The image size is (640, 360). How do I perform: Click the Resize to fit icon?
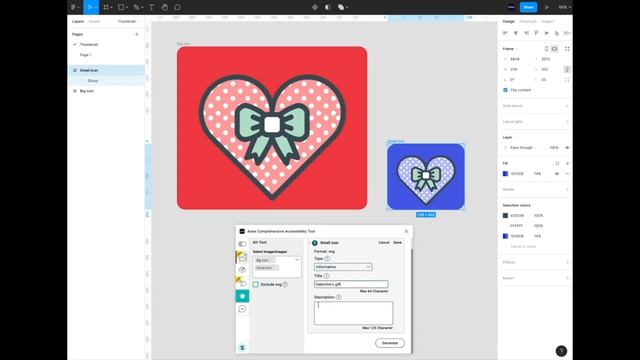pos(567,49)
